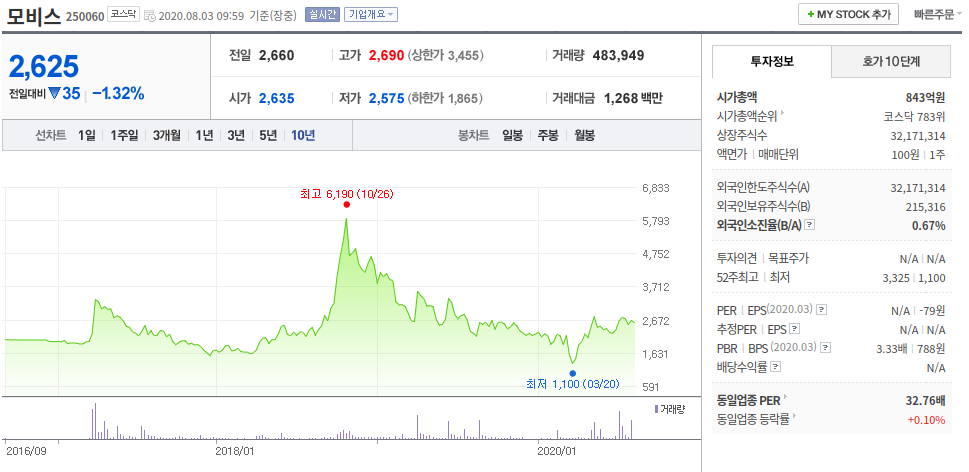Click the 실시간 real-time badge
969x472 pixels.
pyautogui.click(x=322, y=15)
